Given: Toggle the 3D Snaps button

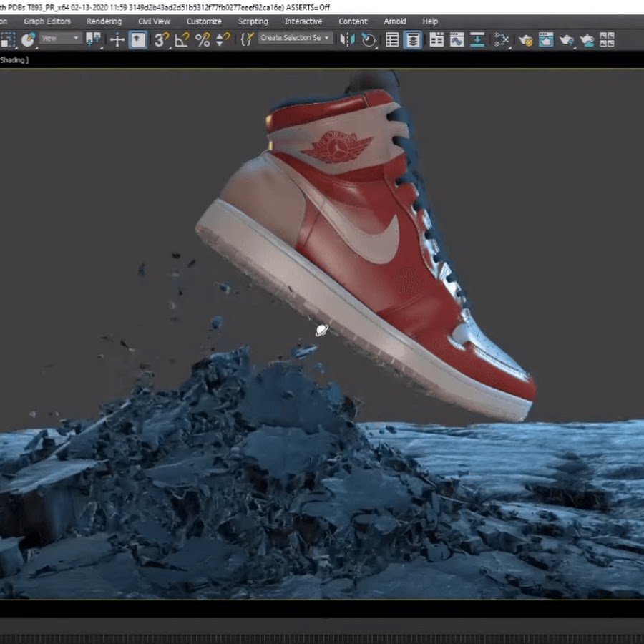Looking at the screenshot, I should 162,40.
